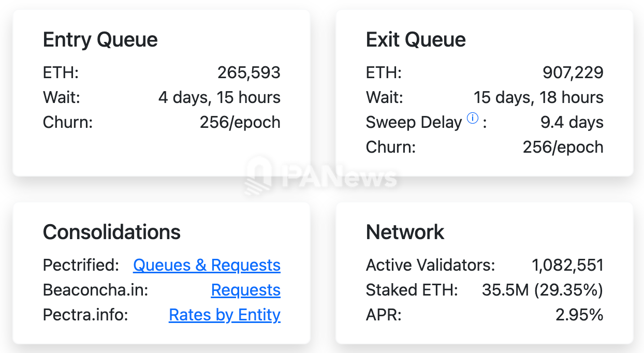
Task: Click the Sweep Delay info icon
Action: tap(472, 119)
